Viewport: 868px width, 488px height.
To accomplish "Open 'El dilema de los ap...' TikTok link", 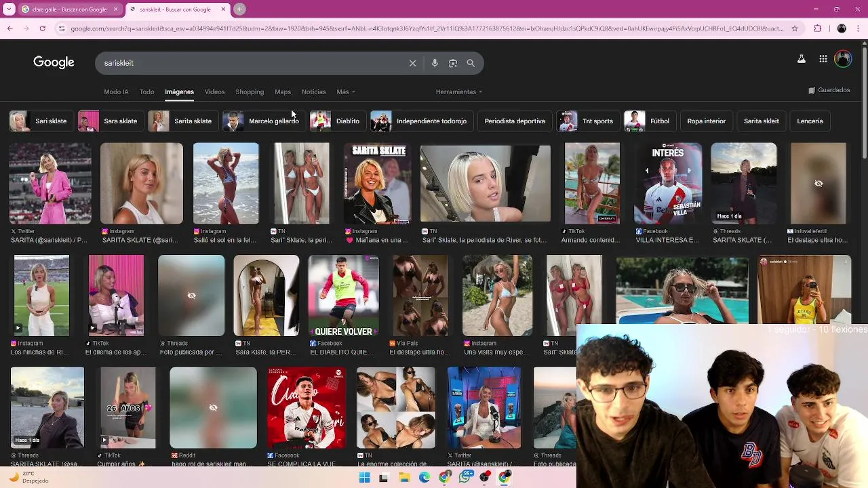I will [x=115, y=352].
